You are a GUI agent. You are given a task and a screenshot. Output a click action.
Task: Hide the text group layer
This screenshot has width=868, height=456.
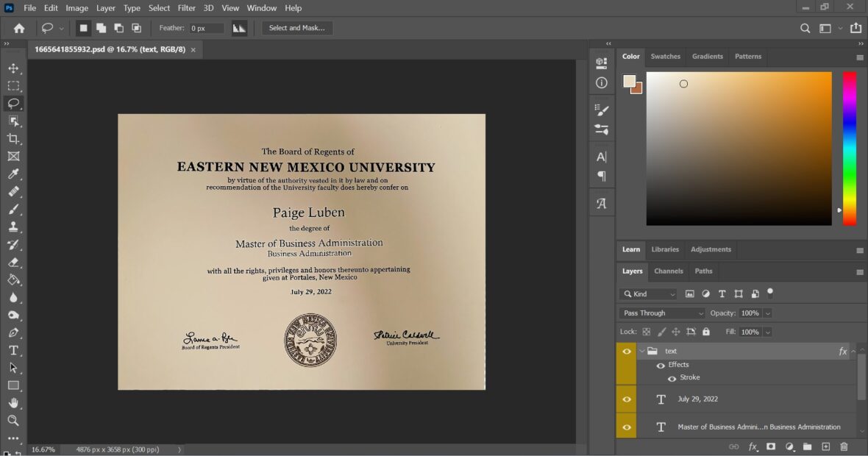coord(627,352)
